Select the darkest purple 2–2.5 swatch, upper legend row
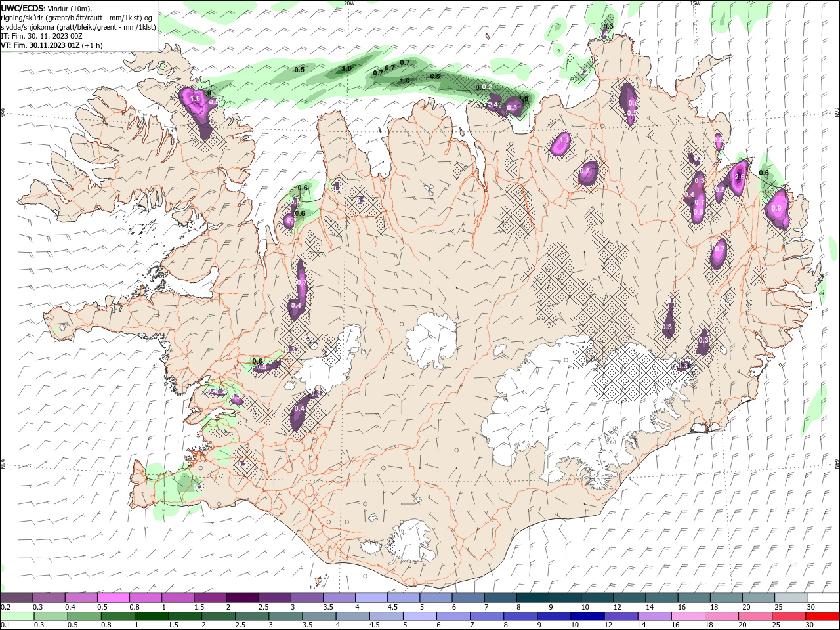 (242, 598)
